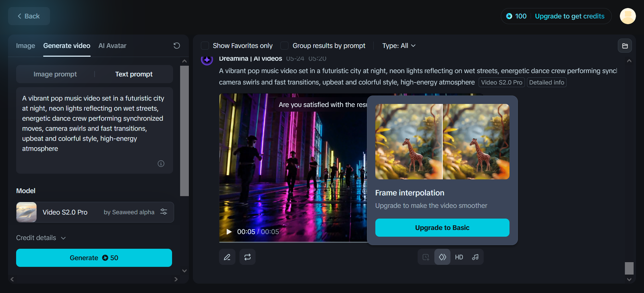Click the Video S2.0 Pro tag

502,82
